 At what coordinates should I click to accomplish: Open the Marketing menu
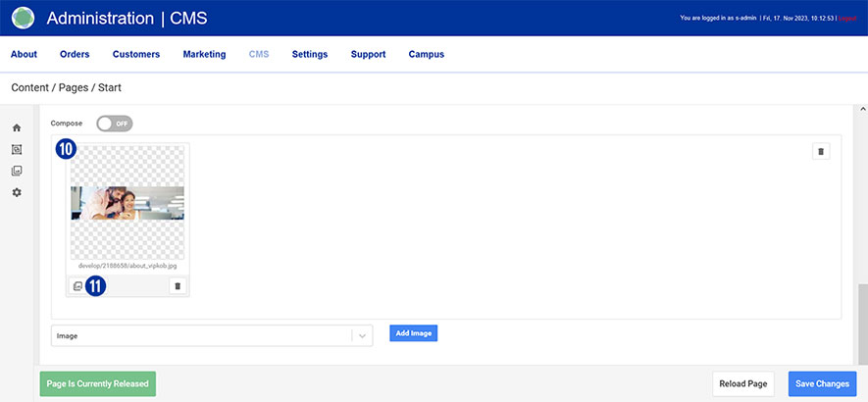(x=204, y=55)
